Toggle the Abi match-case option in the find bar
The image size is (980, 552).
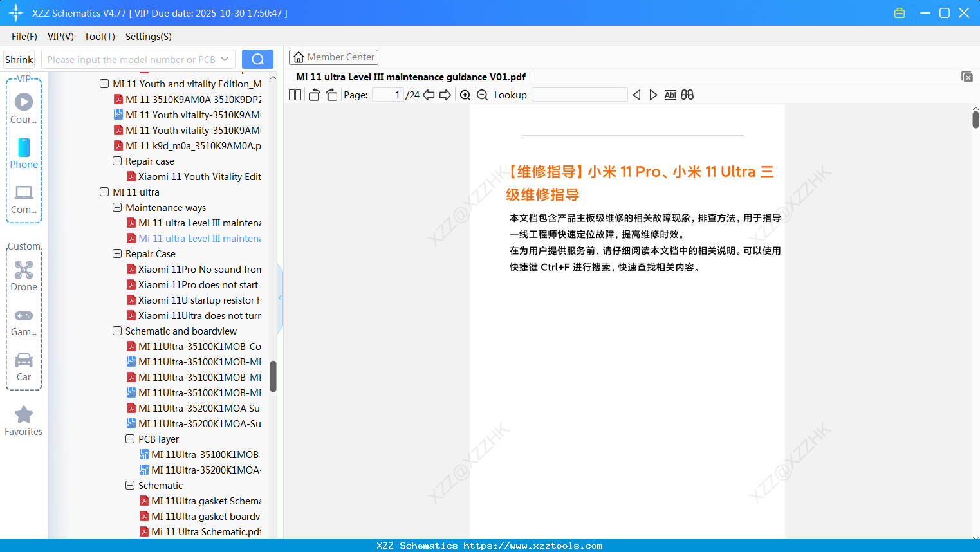670,95
